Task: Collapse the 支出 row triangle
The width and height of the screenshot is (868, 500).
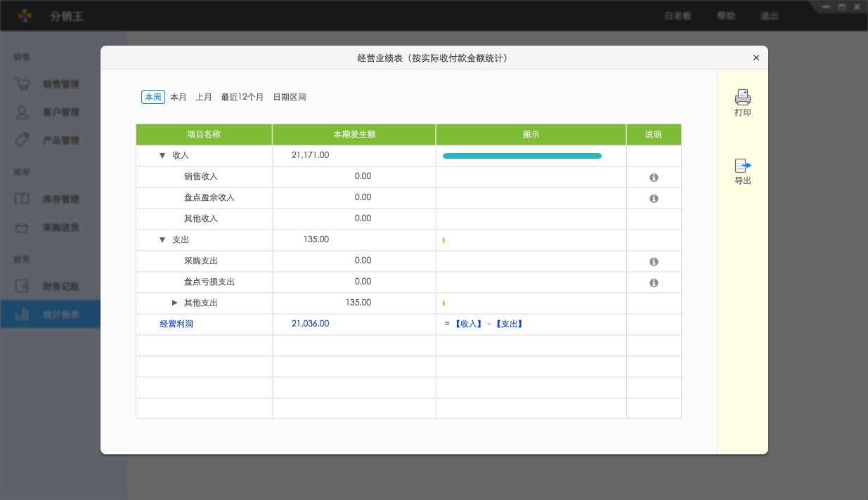Action: tap(162, 240)
